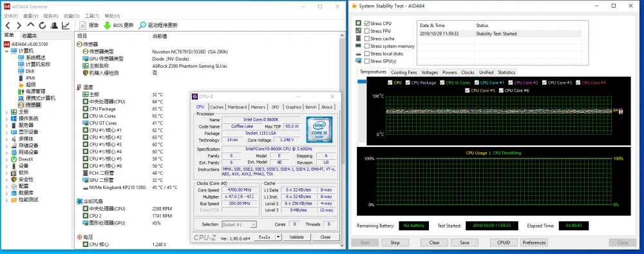Open the user icon in the AIDA64 toolbar
Image resolution: width=644 pixels, height=254 pixels.
pos(54,26)
